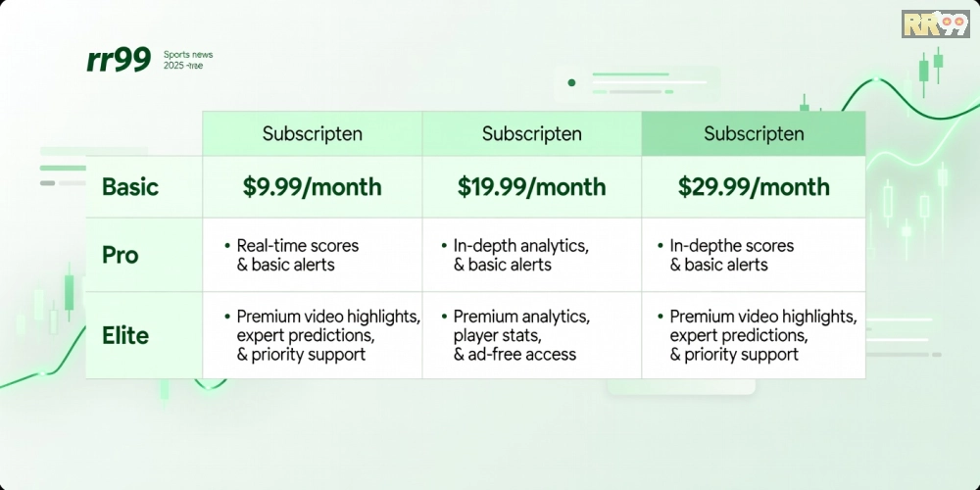Click the In-depthe scores feature cell
Screen dimensions: 980x490
[x=732, y=255]
